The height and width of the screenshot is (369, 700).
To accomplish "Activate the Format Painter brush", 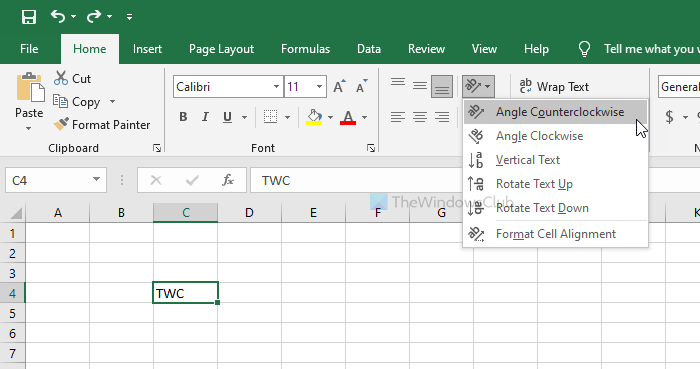I will (102, 124).
